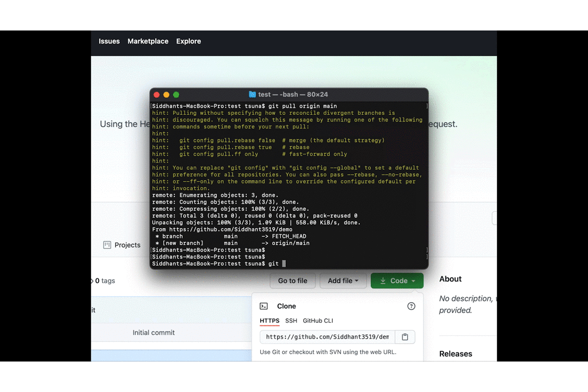Minimize terminal with yellow button

(x=167, y=95)
